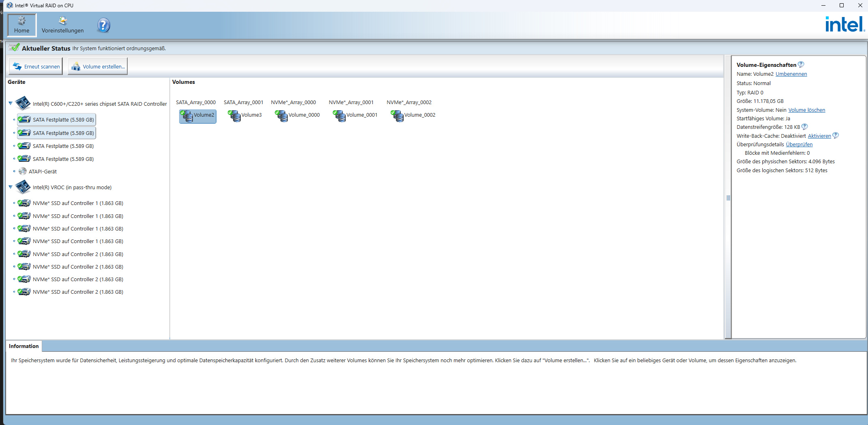Collapse the SATA RAID Controller tree node
This screenshot has height=425, width=868.
11,103
